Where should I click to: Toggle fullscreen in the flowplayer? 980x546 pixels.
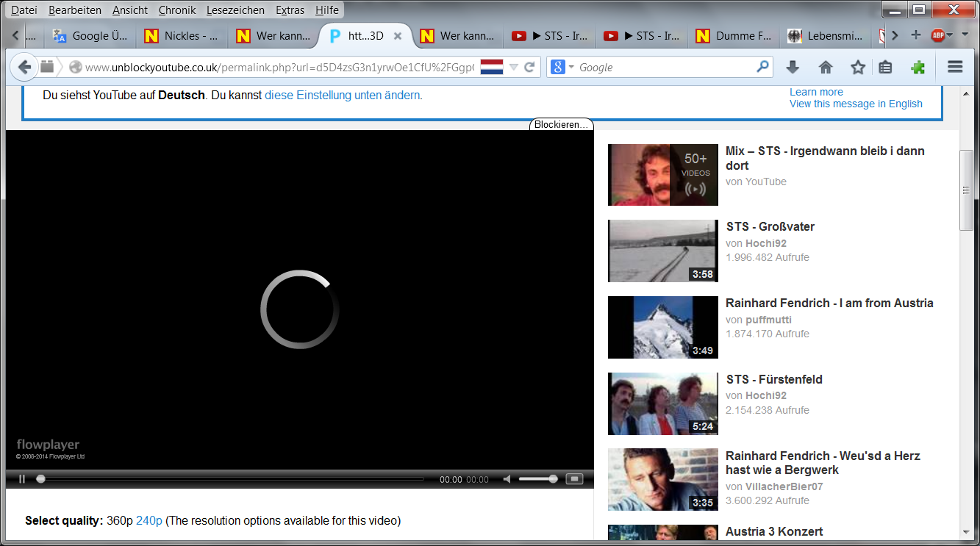[x=575, y=479]
